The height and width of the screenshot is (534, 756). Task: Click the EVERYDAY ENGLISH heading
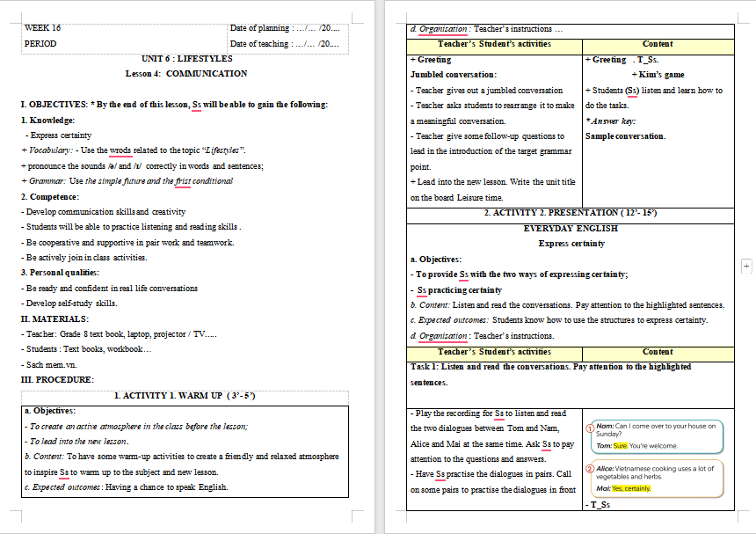click(x=570, y=228)
